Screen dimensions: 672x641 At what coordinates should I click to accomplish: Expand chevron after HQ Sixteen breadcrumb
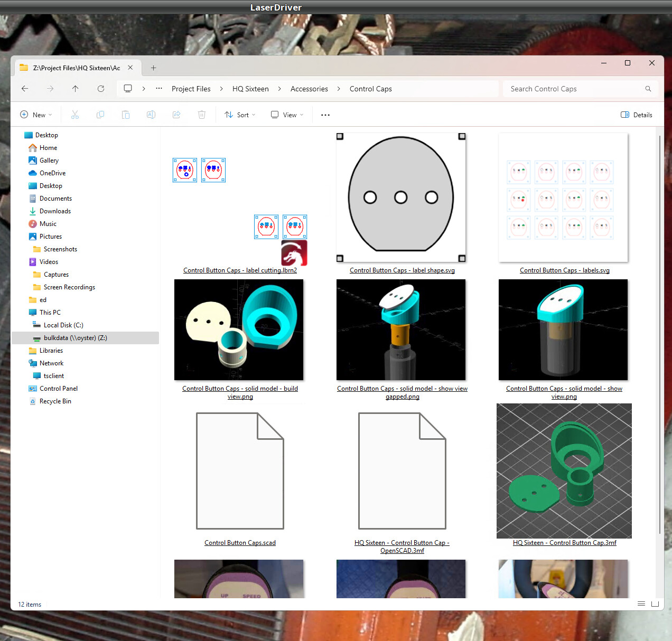pyautogui.click(x=279, y=89)
